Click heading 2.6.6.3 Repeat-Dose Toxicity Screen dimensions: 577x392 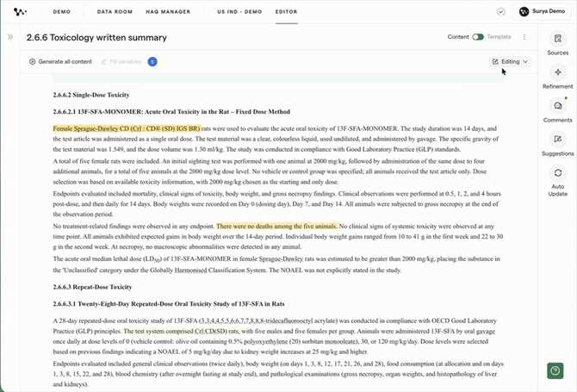tap(92, 287)
